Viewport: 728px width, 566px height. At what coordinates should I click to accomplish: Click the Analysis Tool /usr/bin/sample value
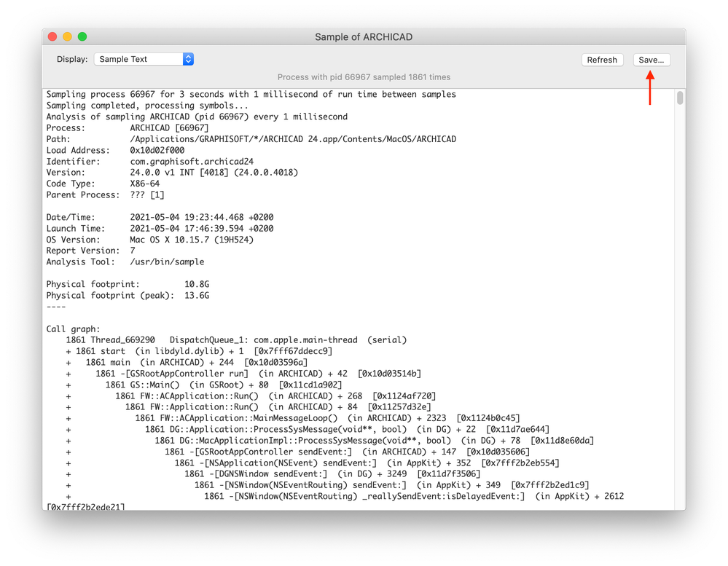pyautogui.click(x=167, y=262)
